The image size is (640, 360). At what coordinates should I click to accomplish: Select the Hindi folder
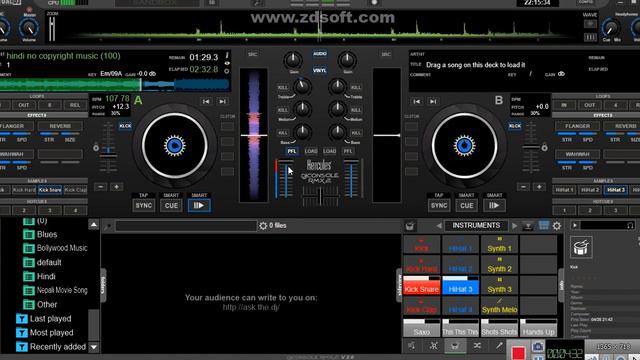tap(46, 276)
